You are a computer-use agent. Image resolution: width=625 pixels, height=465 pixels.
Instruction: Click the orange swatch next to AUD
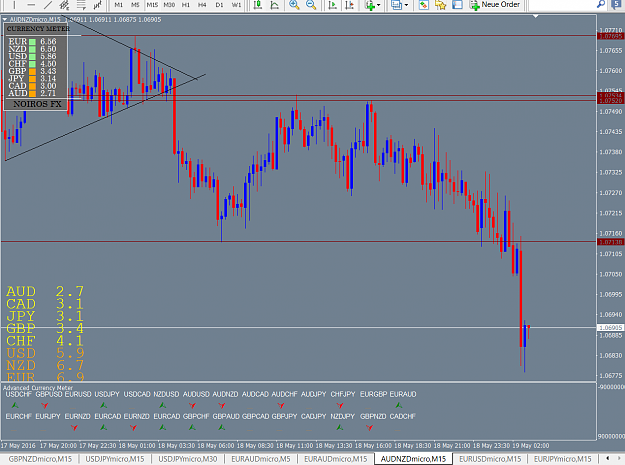[x=32, y=94]
